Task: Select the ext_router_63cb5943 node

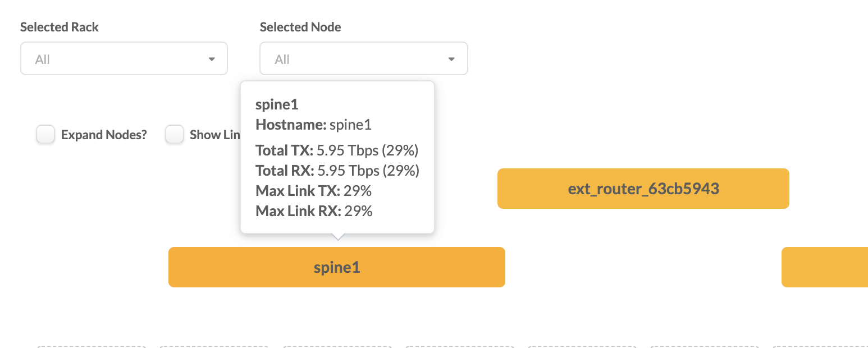Action: (643, 189)
